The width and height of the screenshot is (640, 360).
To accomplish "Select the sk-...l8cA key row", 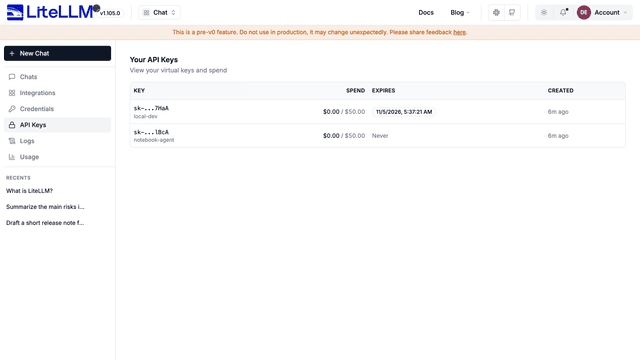I will coord(378,136).
